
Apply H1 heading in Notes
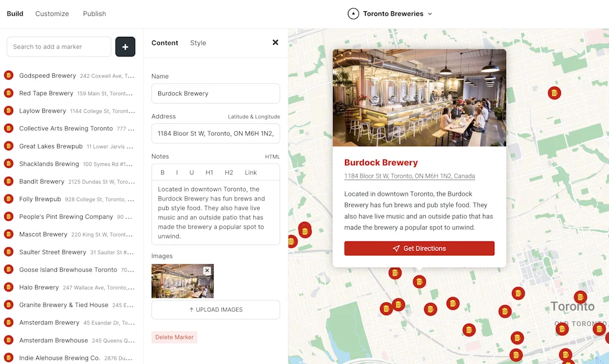pos(209,172)
